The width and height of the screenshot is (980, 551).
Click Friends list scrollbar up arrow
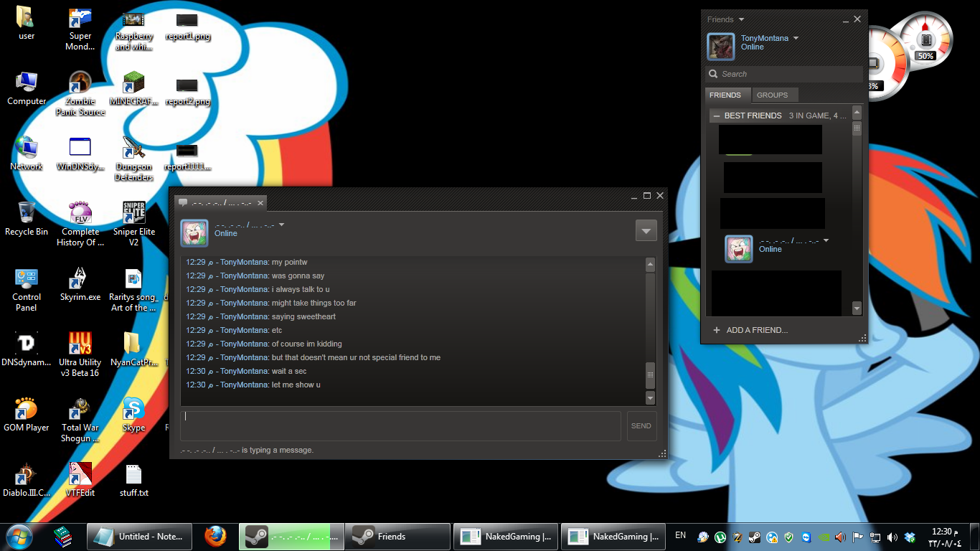click(857, 113)
